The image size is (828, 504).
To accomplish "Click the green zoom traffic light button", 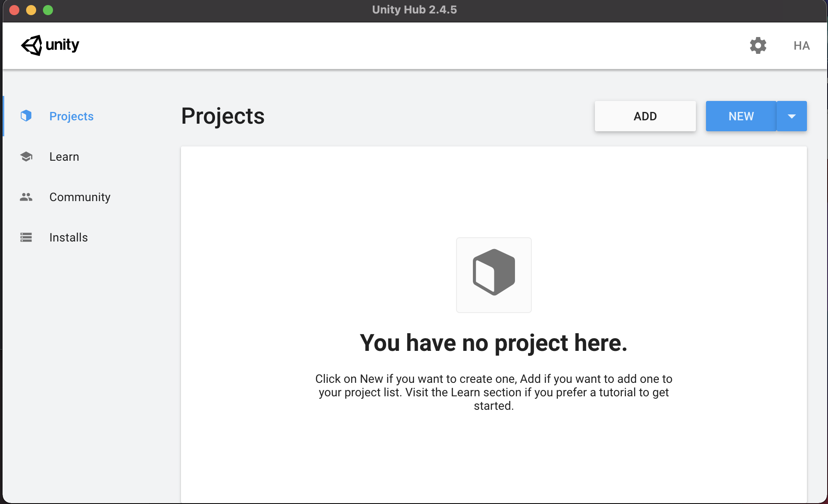I will pyautogui.click(x=48, y=10).
